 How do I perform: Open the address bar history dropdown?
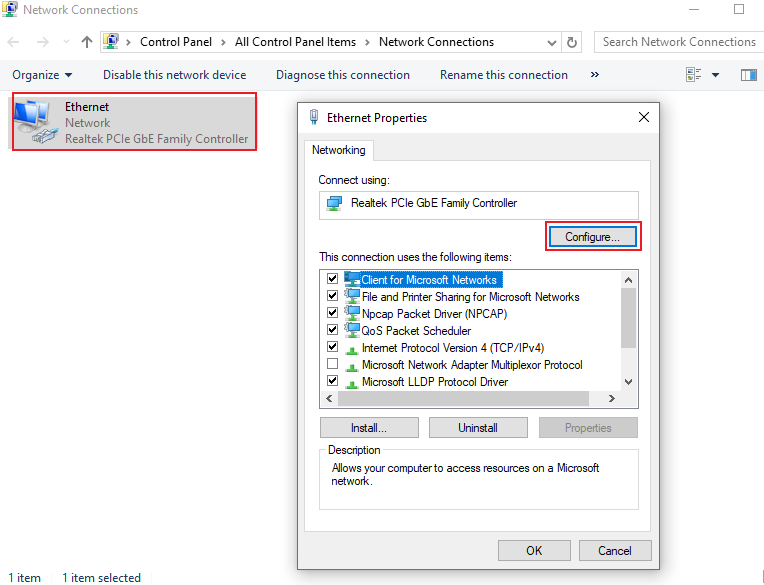click(x=552, y=43)
